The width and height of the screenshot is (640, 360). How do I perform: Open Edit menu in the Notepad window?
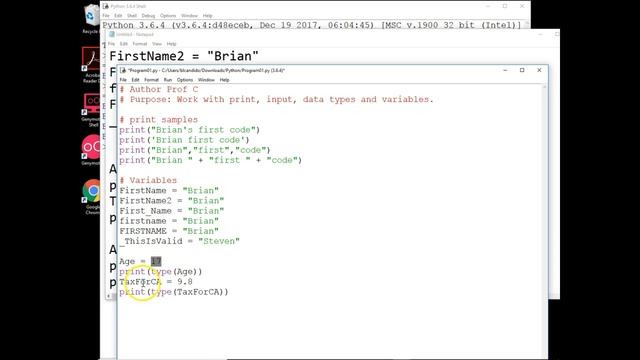(124, 44)
